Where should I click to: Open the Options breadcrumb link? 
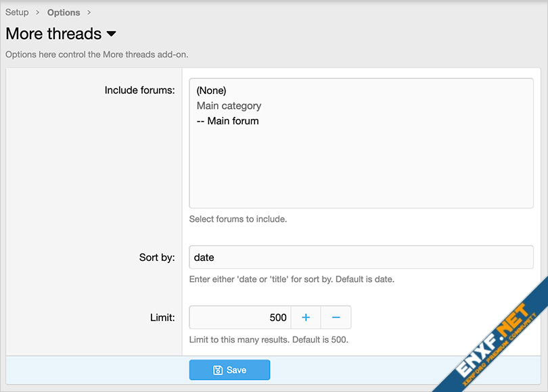click(x=64, y=12)
